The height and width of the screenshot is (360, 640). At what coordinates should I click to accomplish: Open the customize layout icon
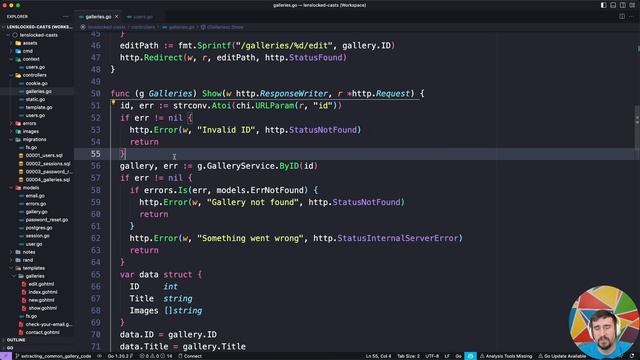(632, 5)
